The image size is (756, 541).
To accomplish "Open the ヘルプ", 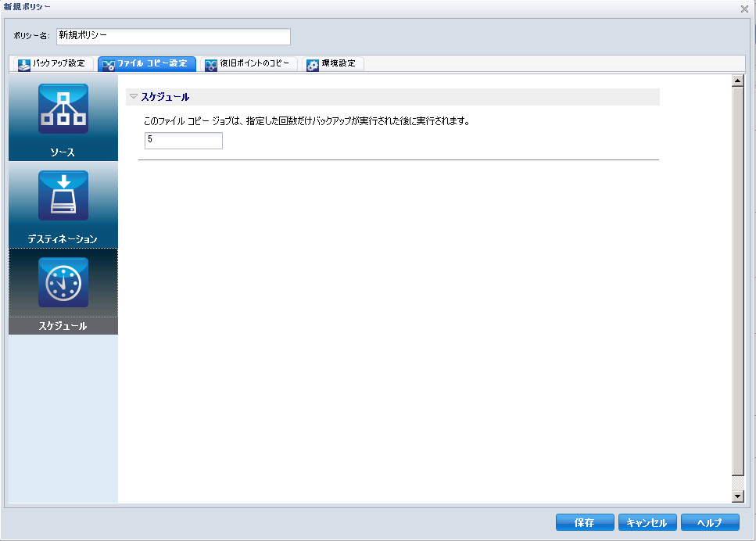I will (710, 522).
